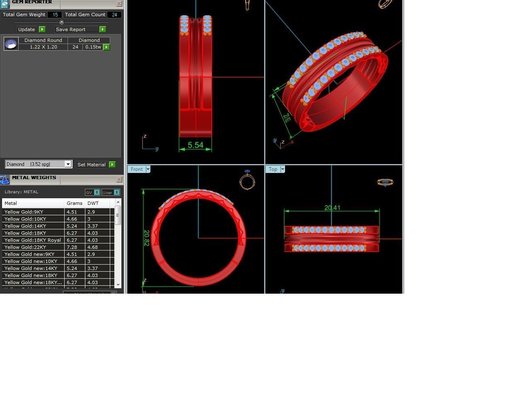This screenshot has height=399, width=532.
Task: Click the ring view icon in Front viewport
Action: click(x=247, y=180)
